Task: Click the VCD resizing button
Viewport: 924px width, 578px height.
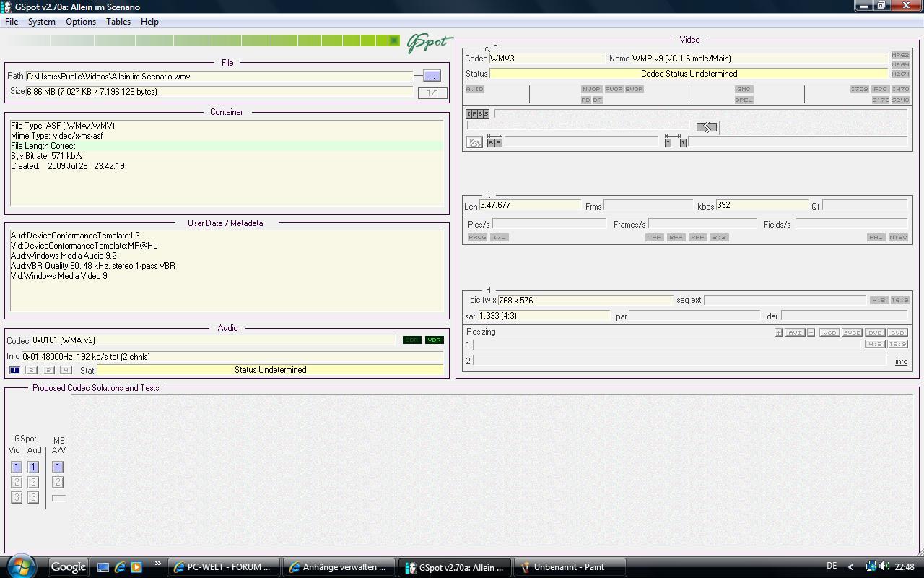Action: point(829,332)
